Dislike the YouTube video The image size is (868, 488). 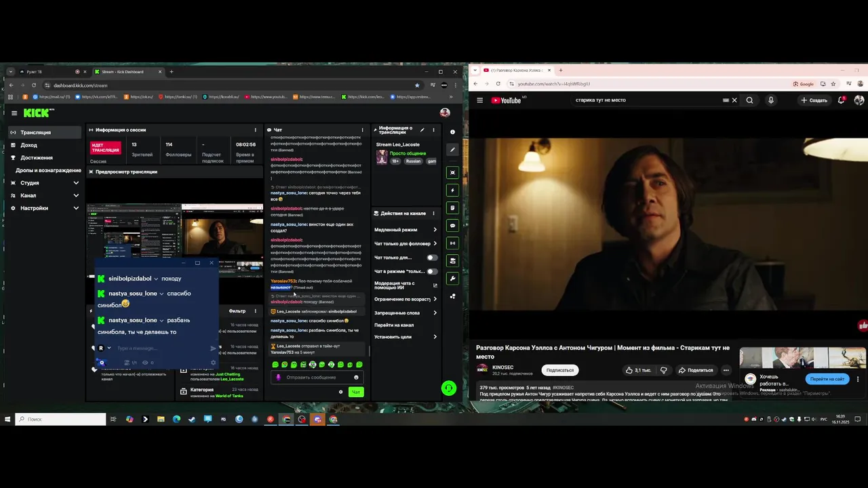click(664, 370)
